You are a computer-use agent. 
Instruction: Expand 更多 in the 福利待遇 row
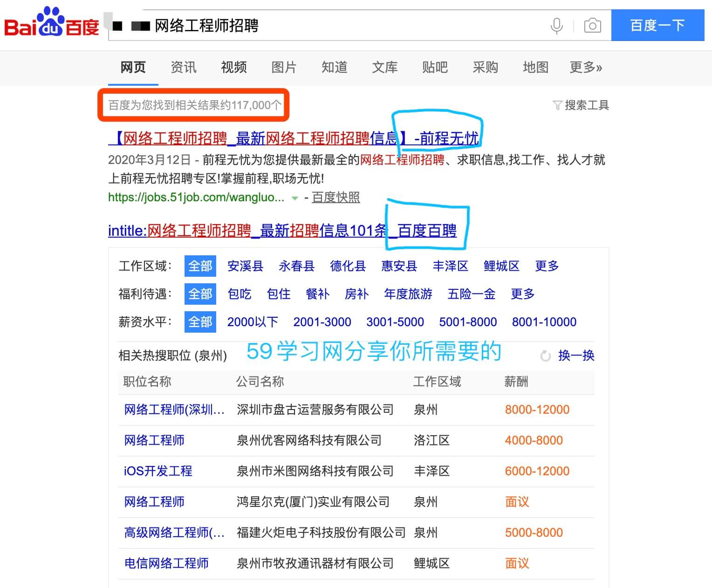pyautogui.click(x=522, y=294)
